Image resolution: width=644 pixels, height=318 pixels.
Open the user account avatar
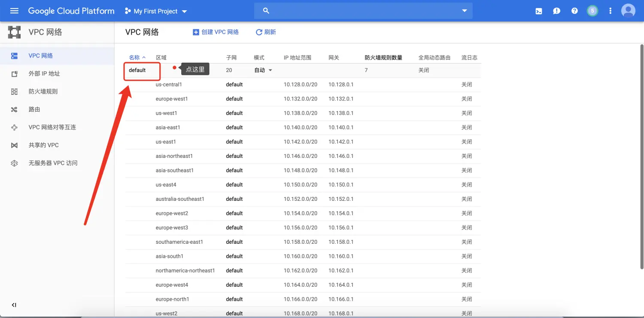628,11
